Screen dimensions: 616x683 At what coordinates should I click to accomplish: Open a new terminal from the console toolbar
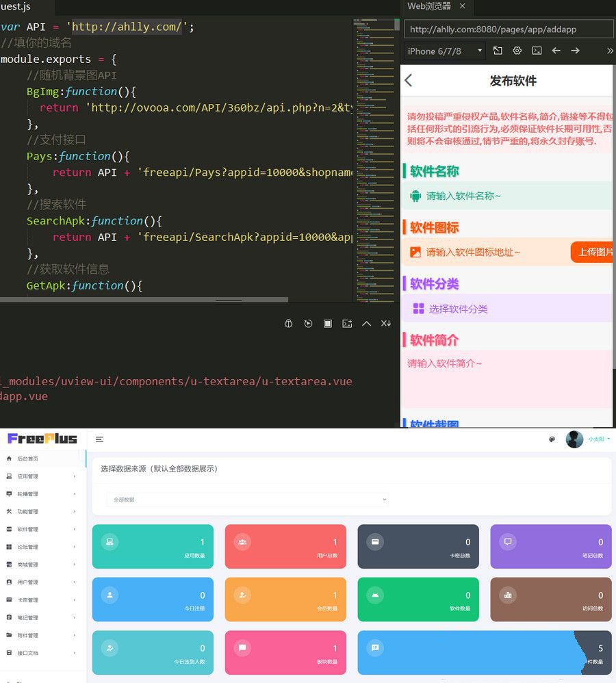click(x=346, y=323)
